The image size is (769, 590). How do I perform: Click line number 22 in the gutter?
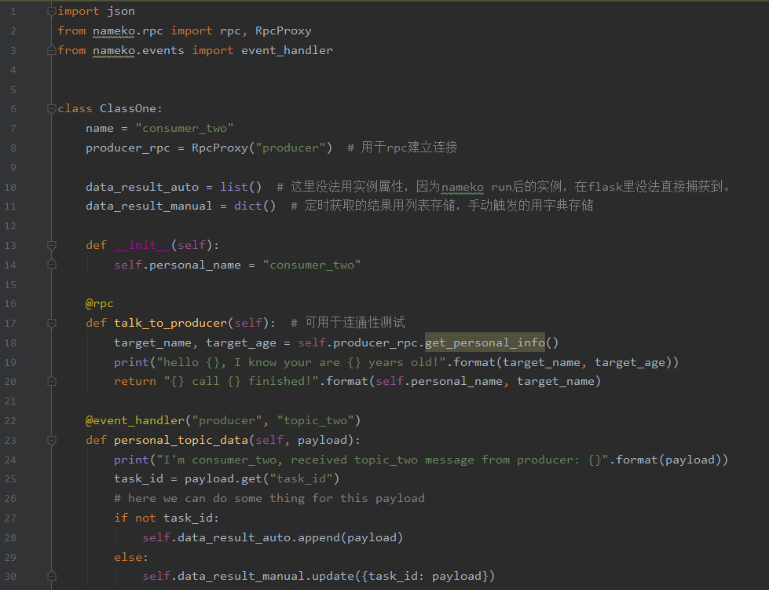click(x=10, y=421)
